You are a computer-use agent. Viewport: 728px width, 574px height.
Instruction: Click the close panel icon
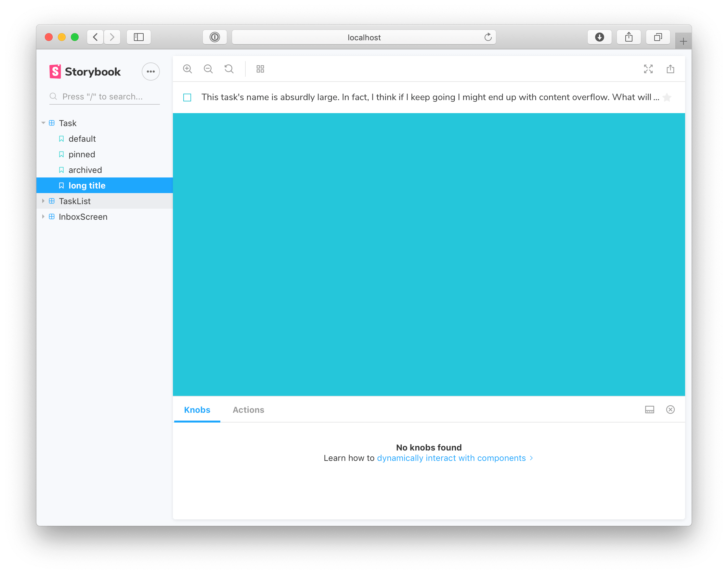coord(671,409)
